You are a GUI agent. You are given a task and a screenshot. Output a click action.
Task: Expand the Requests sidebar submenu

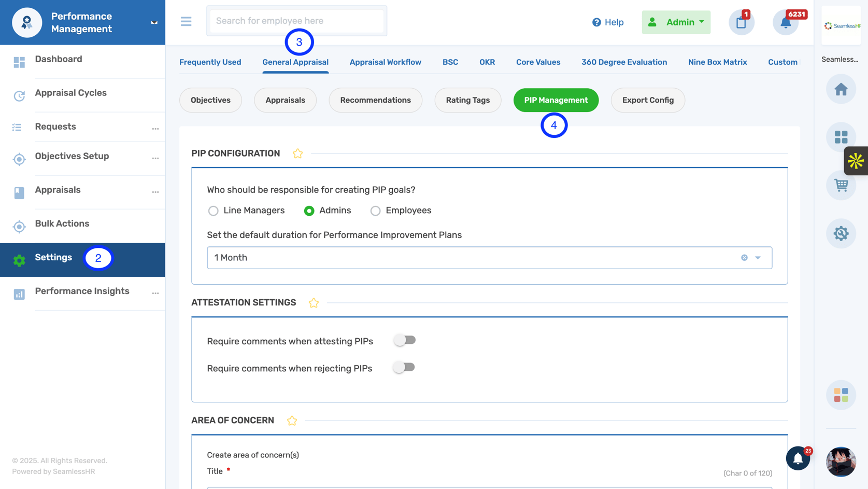pos(155,128)
